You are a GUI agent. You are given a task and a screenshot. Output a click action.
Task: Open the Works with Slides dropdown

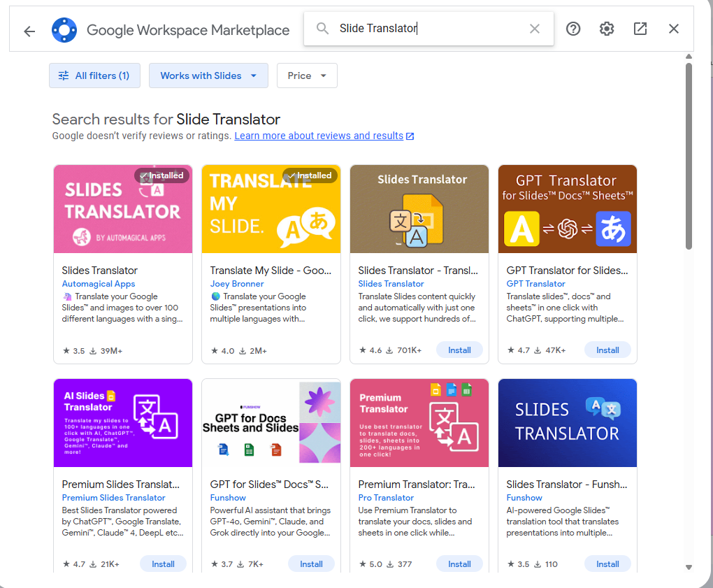click(x=208, y=75)
